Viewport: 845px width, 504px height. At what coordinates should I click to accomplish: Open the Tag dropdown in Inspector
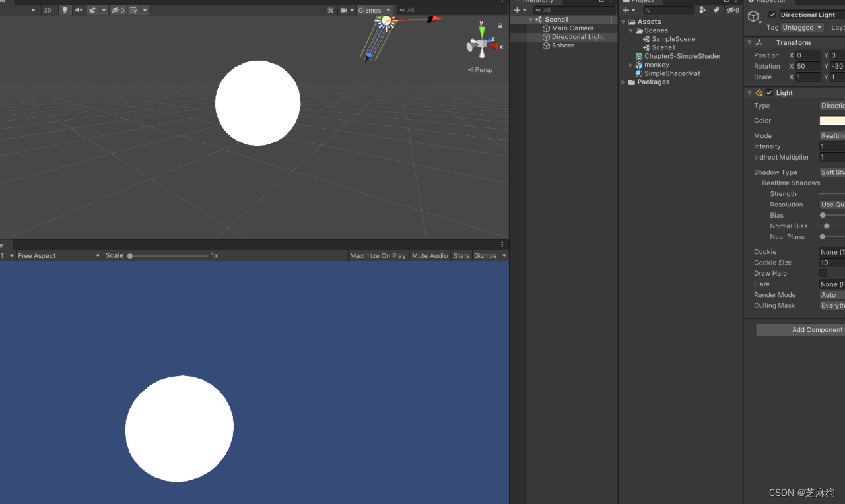coord(801,27)
